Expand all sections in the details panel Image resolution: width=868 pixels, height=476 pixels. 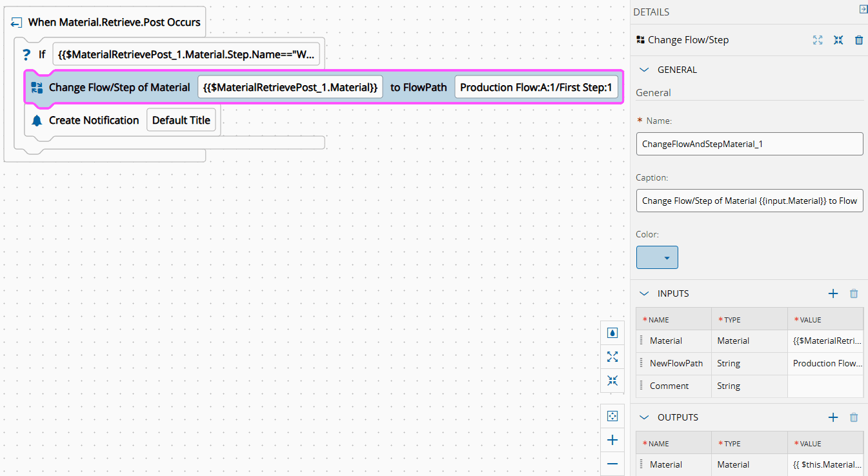click(818, 40)
